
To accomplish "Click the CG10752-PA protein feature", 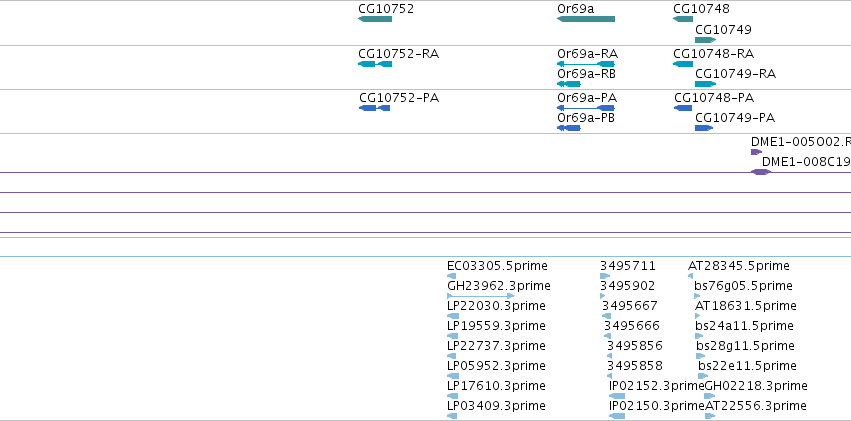I will (x=374, y=108).
